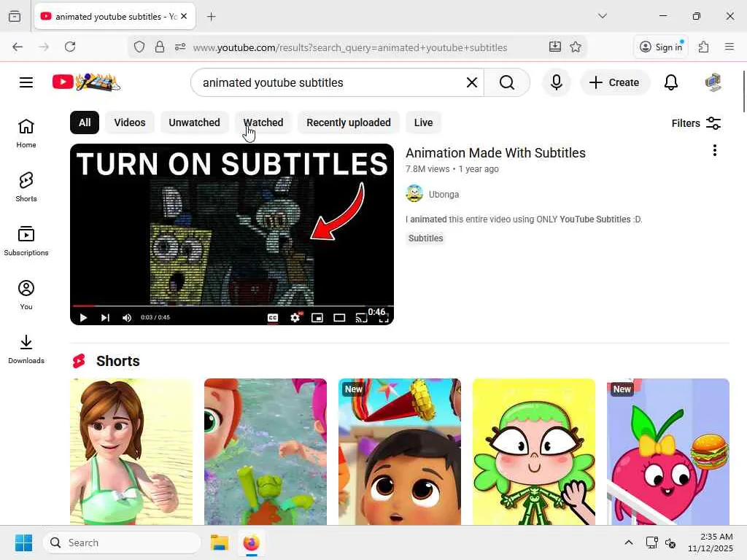Open Subscriptions in sidebar
747x560 pixels.
[x=26, y=241]
